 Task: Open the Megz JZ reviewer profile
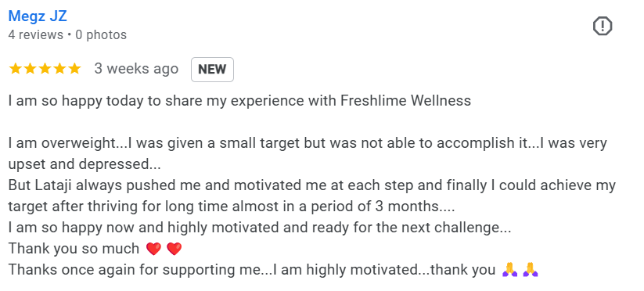coord(38,16)
